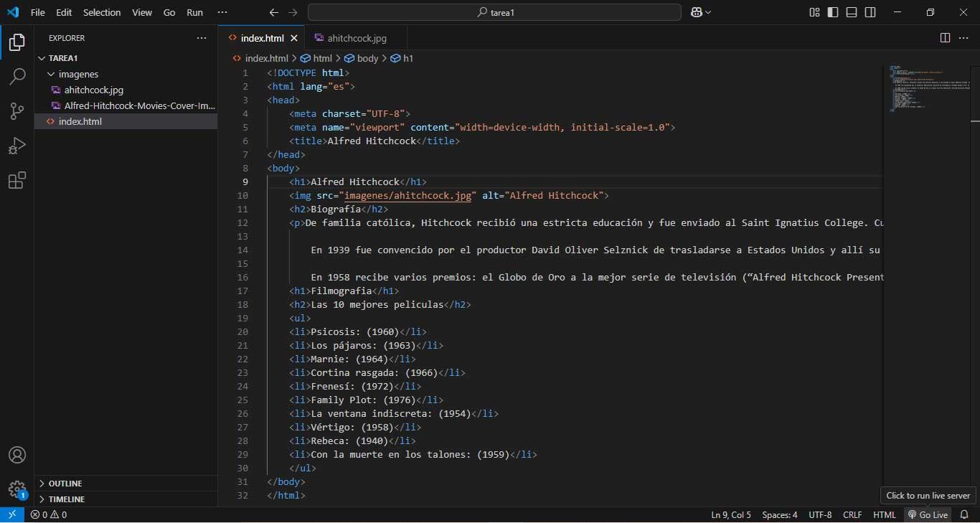
Task: Open the Explorer view in activity bar
Action: pyautogui.click(x=17, y=42)
